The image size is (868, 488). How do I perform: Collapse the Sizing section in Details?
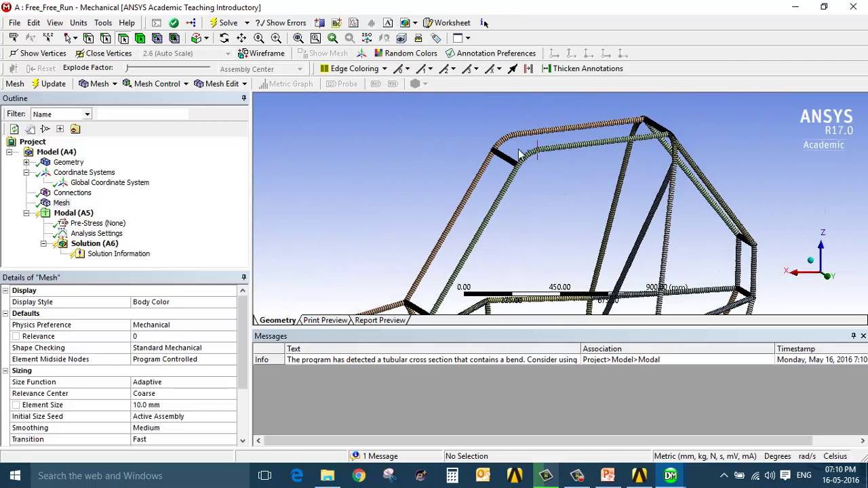[x=5, y=371]
